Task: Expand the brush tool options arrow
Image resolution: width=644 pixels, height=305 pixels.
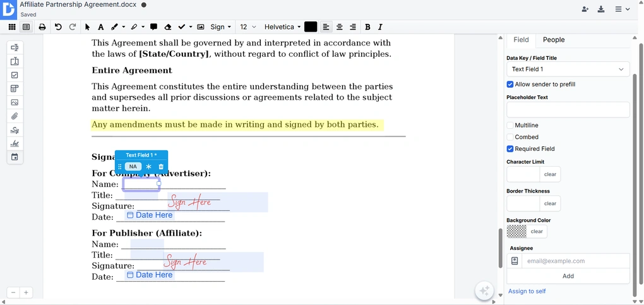Action: click(x=124, y=27)
